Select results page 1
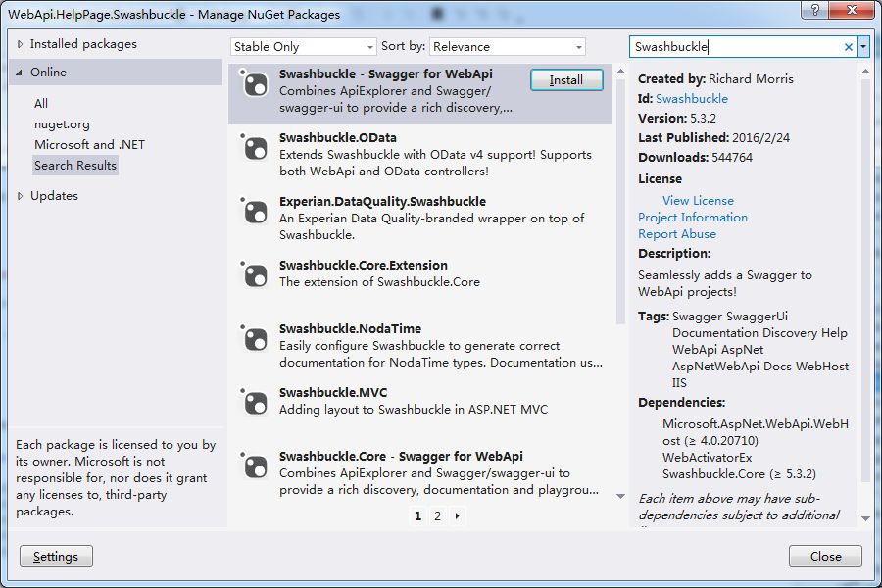This screenshot has height=588, width=882. pos(417,515)
